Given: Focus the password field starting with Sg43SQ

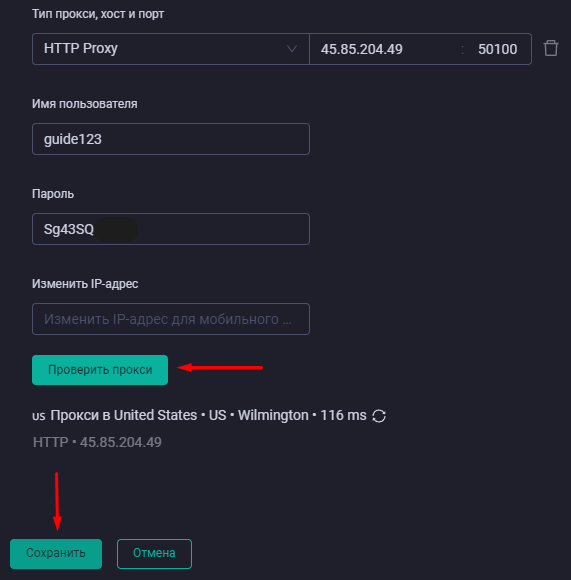Looking at the screenshot, I should [171, 229].
